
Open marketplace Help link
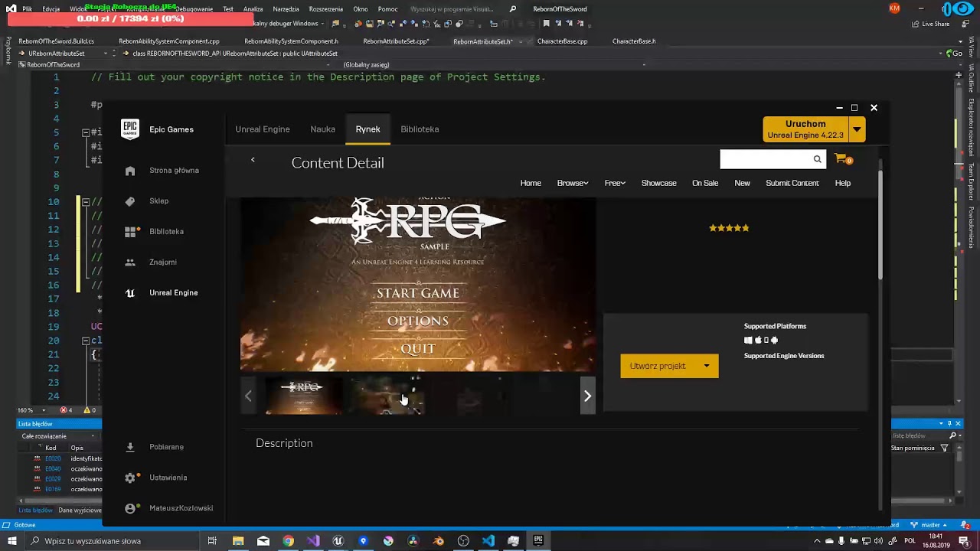click(x=843, y=183)
